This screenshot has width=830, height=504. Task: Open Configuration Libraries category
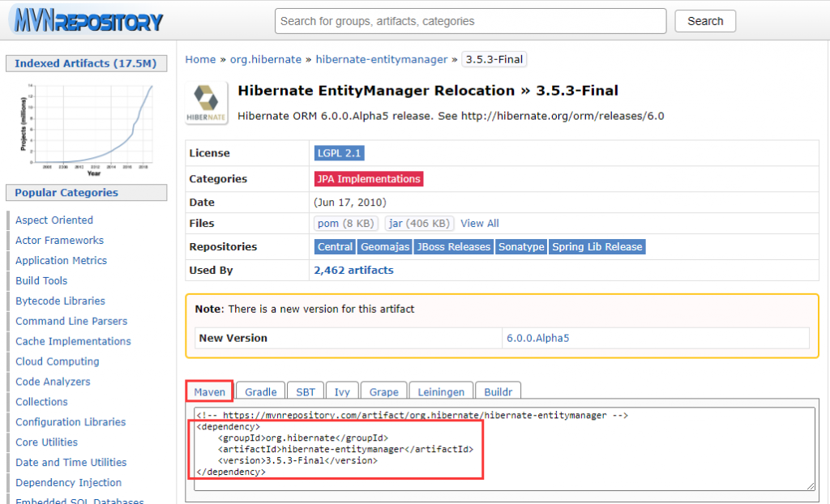(71, 422)
